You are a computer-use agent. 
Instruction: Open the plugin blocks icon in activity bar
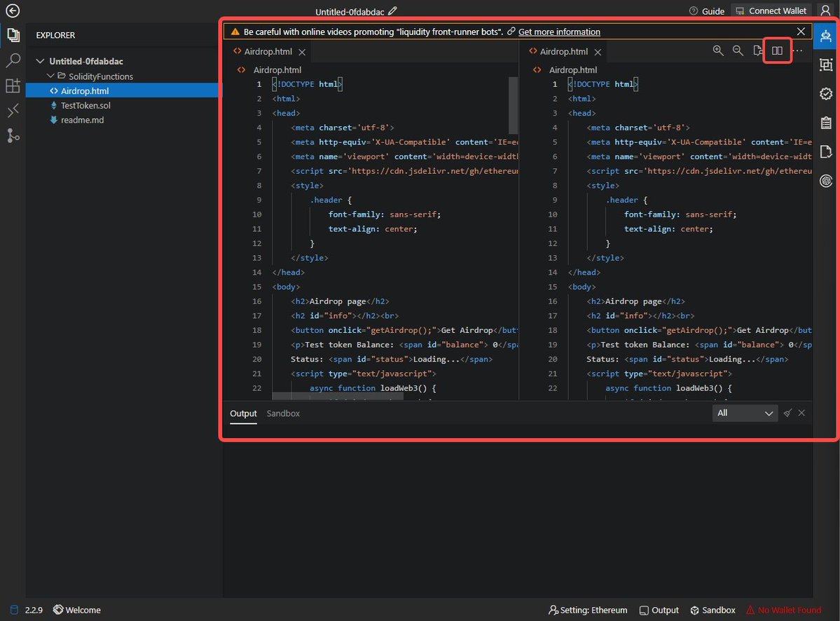[x=13, y=86]
